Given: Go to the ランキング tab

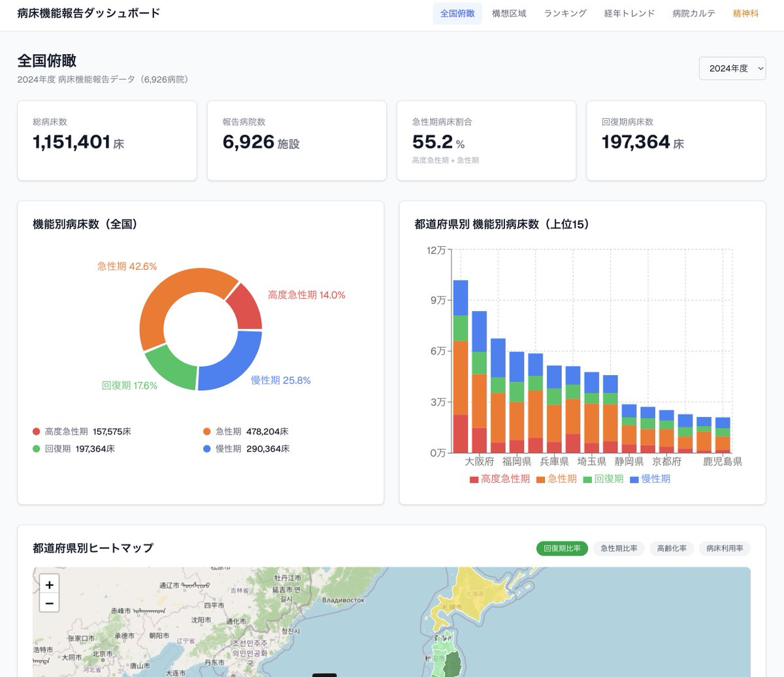Looking at the screenshot, I should pos(565,13).
